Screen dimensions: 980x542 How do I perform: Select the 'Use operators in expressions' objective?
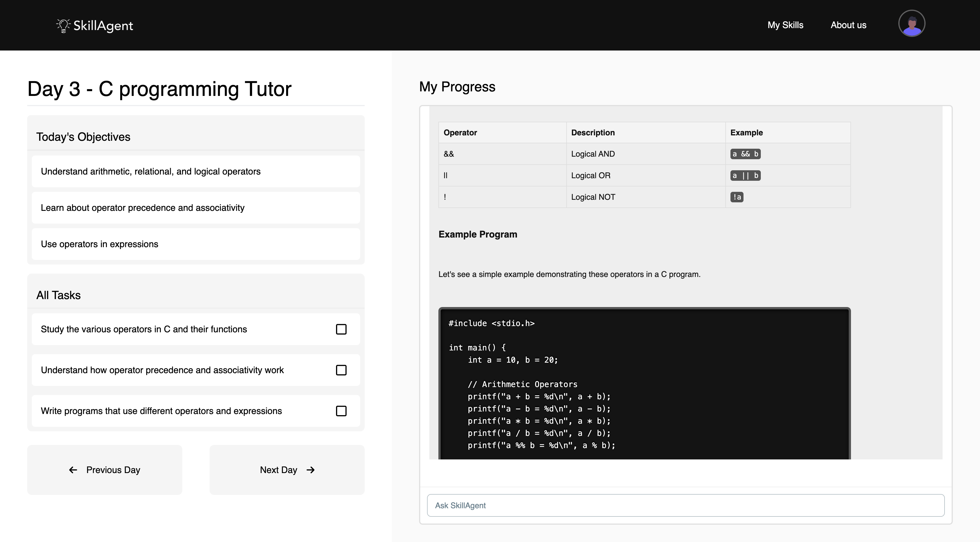[196, 244]
